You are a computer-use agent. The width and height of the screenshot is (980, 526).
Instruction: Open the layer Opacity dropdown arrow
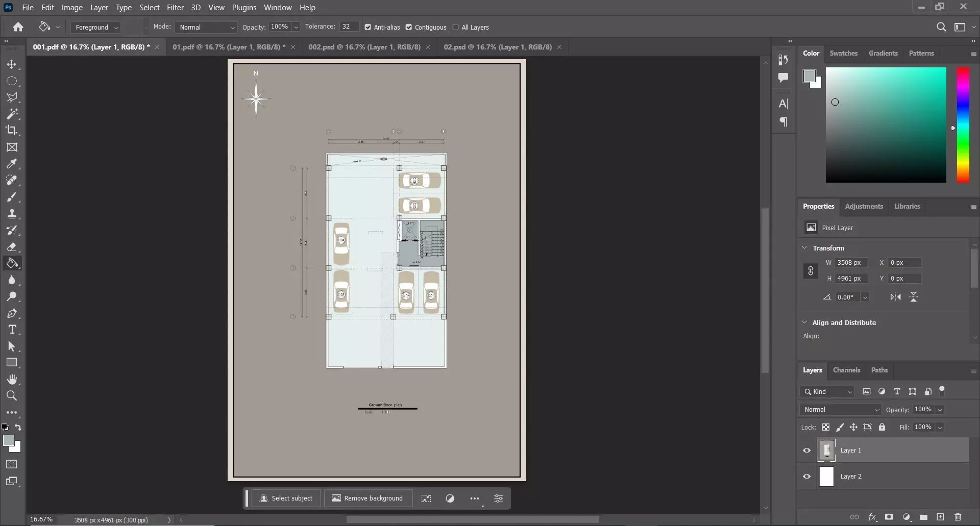940,410
